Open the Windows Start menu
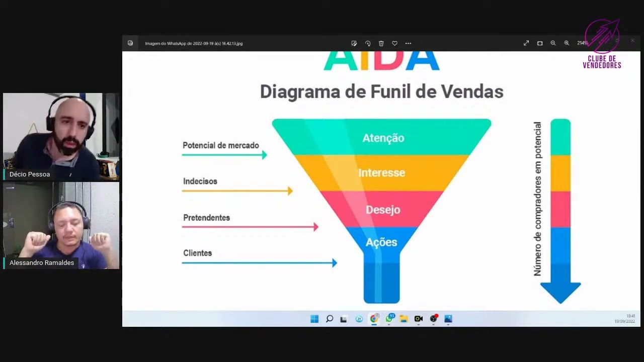This screenshot has width=644, height=362. click(314, 319)
